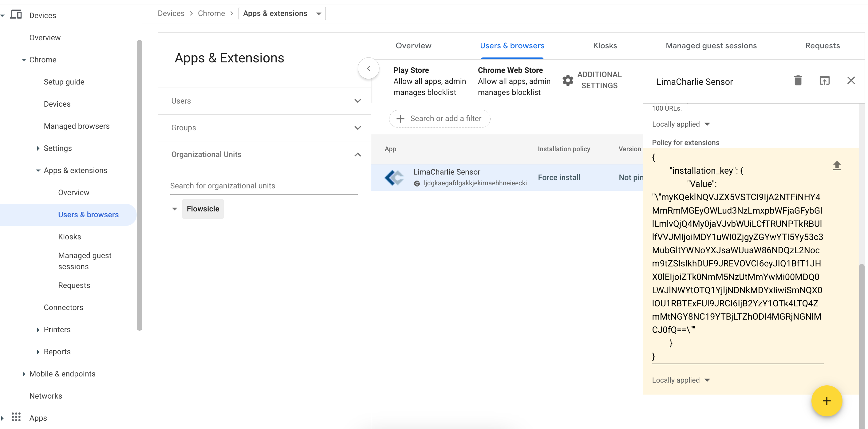Viewport: 868px width, 429px height.
Task: Click plus icon in Search or add a filter
Action: pos(400,119)
